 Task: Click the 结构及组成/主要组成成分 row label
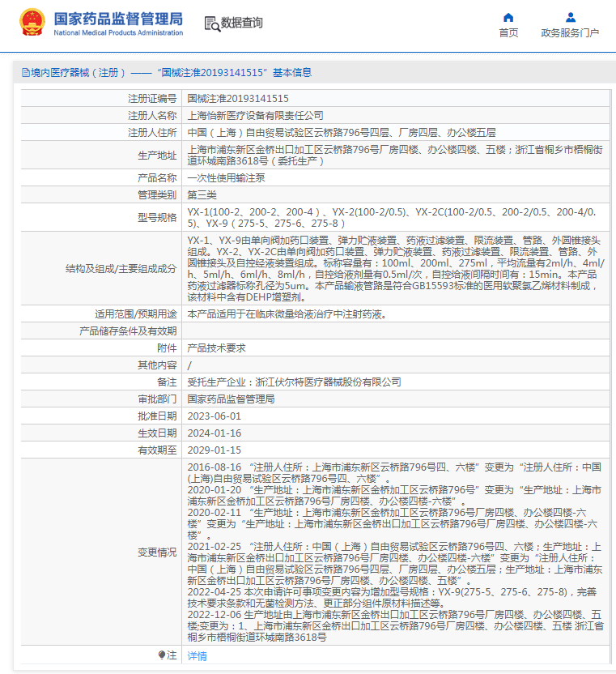click(121, 269)
